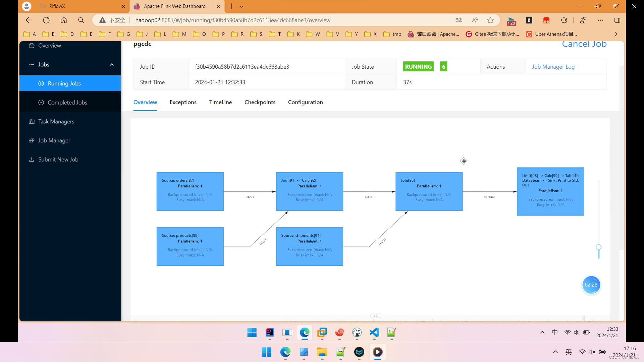Click the Source: orders[87] node
This screenshot has width=644, height=362.
(190, 191)
